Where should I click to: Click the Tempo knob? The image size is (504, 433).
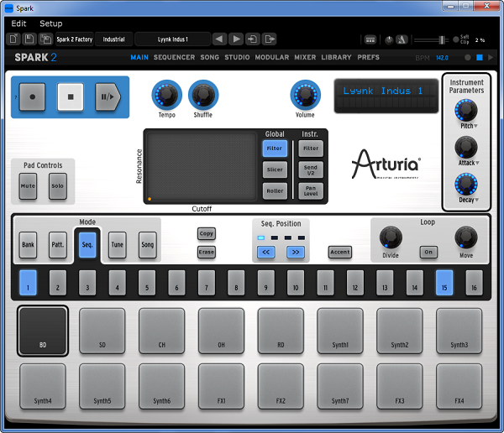coord(166,95)
